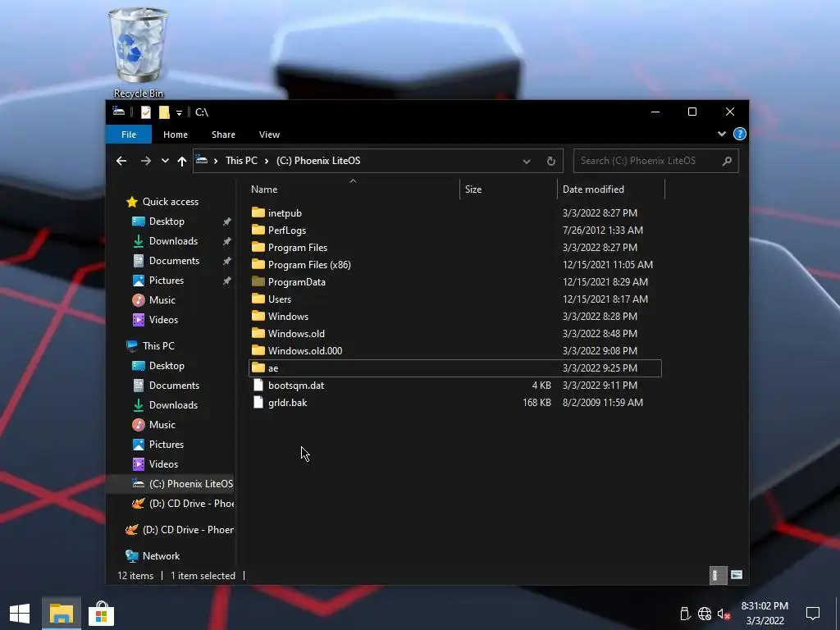This screenshot has height=630, width=840.
Task: Click File Explorer on the taskbar
Action: (61, 614)
